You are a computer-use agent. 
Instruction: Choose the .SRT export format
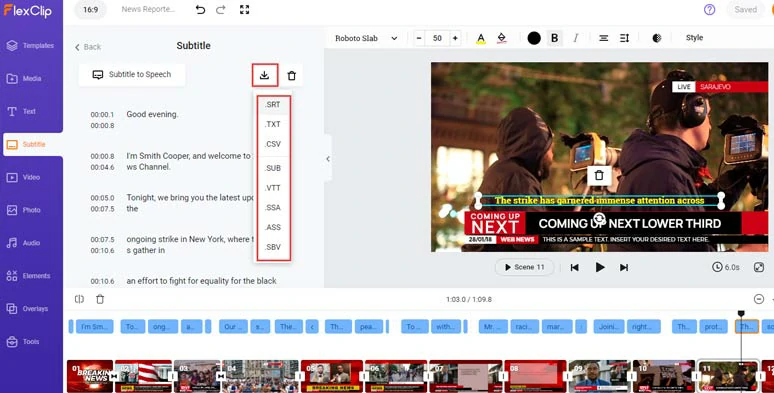(273, 105)
